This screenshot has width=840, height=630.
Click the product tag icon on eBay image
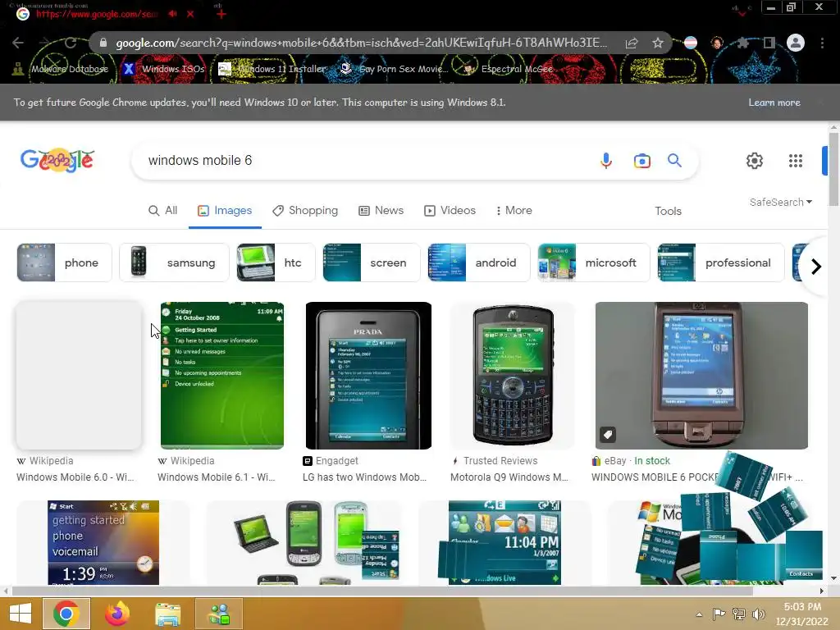click(x=608, y=435)
